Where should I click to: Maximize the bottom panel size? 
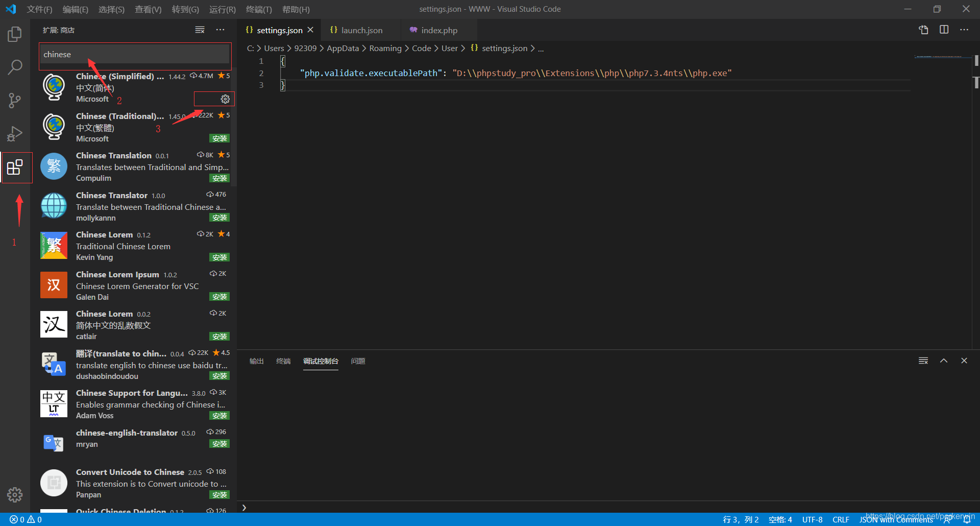[x=944, y=361]
